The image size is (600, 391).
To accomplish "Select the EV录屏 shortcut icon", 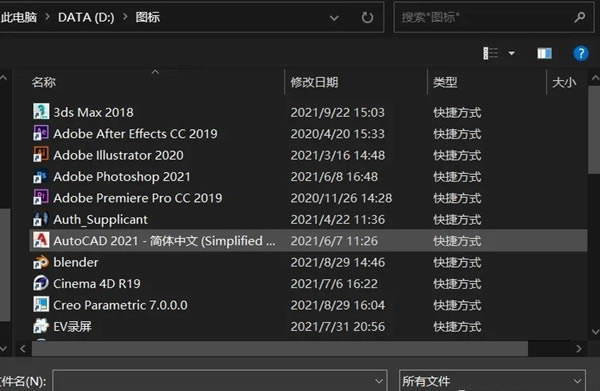I will click(x=41, y=326).
